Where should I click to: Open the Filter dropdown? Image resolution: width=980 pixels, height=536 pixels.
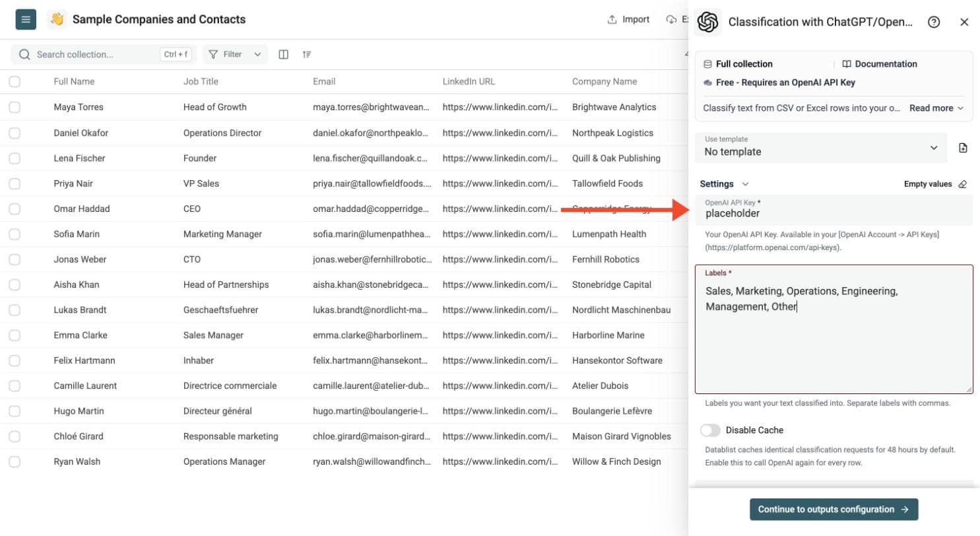[235, 55]
